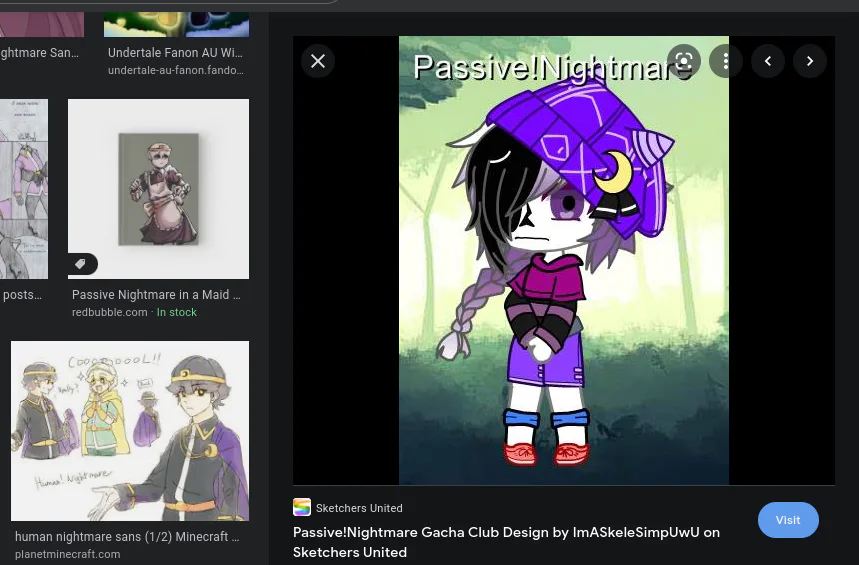859x565 pixels.
Task: Search inside image with Lens icon
Action: (684, 61)
